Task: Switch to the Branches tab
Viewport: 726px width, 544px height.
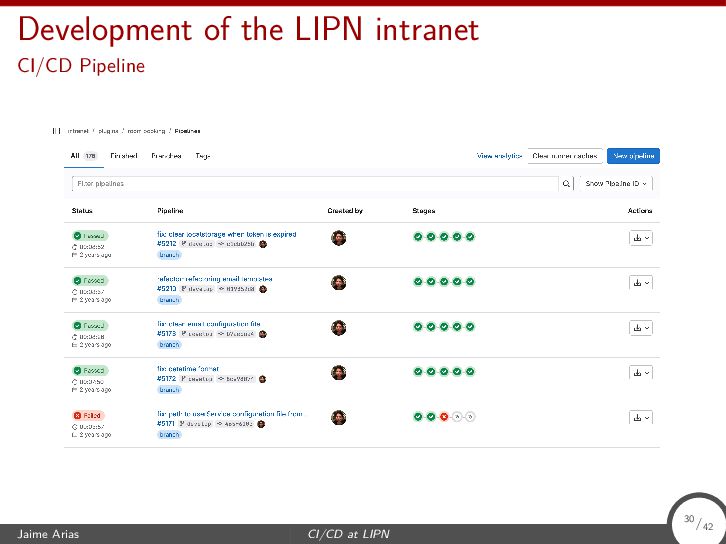Action: coord(166,156)
